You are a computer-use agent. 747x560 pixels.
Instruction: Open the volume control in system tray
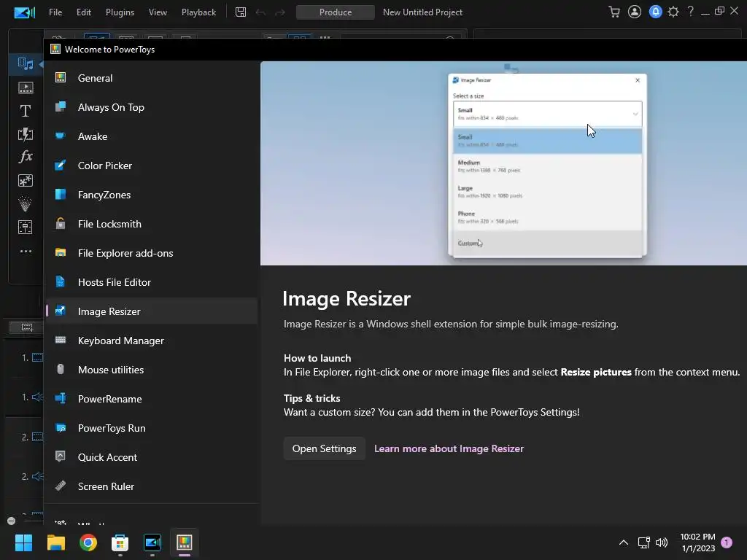point(662,542)
